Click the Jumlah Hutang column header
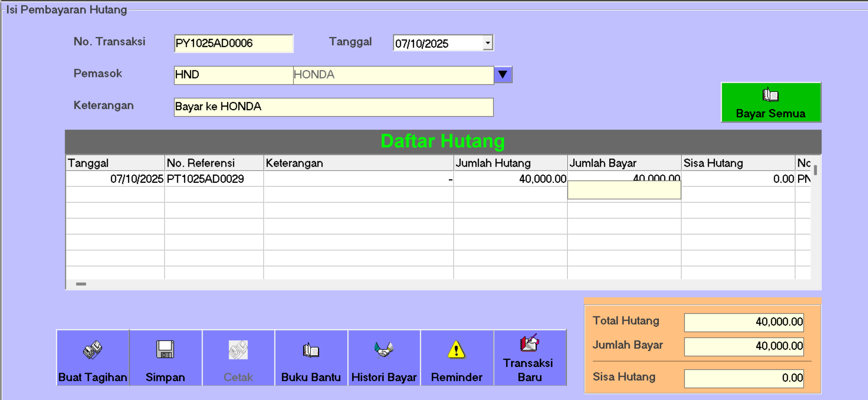This screenshot has width=868, height=400. tap(510, 163)
